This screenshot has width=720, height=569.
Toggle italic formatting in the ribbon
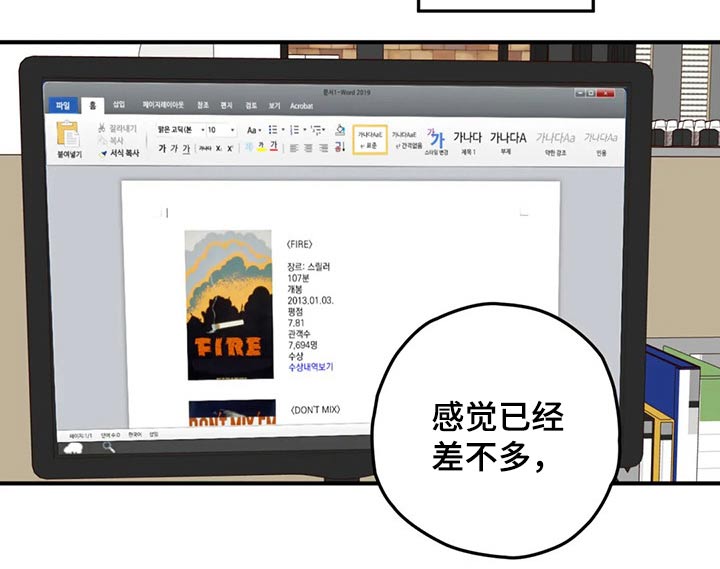173,149
